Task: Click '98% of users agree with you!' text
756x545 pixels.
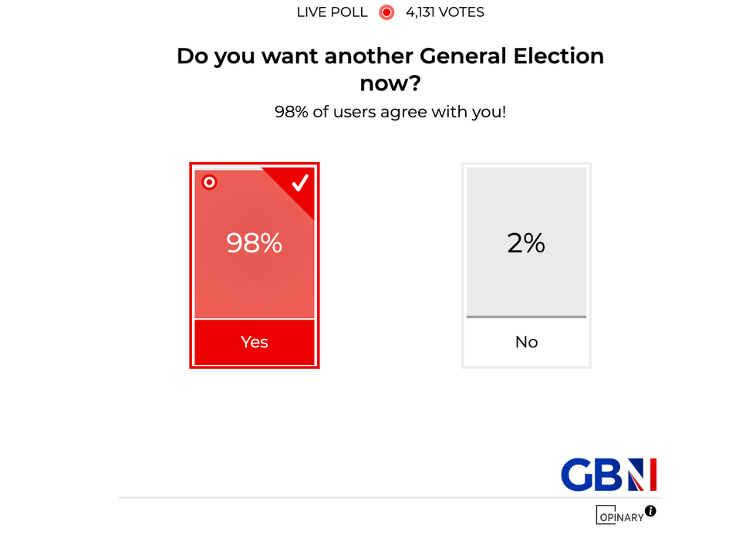Action: 390,112
